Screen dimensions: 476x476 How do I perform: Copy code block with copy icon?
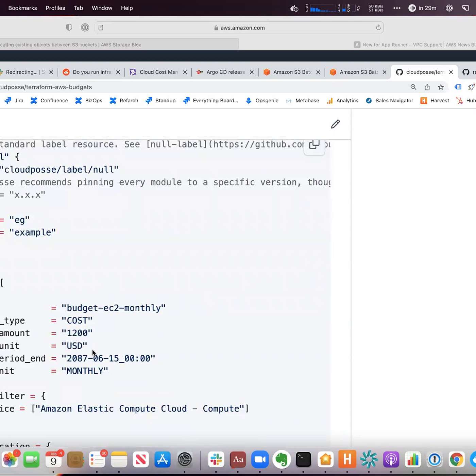pyautogui.click(x=314, y=145)
